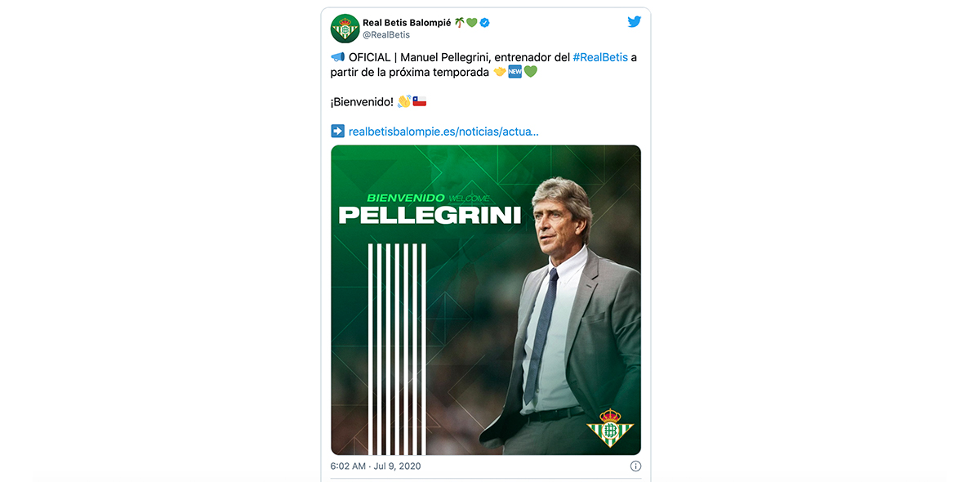Click the tweet info icon
980x482 pixels.
[x=635, y=466]
